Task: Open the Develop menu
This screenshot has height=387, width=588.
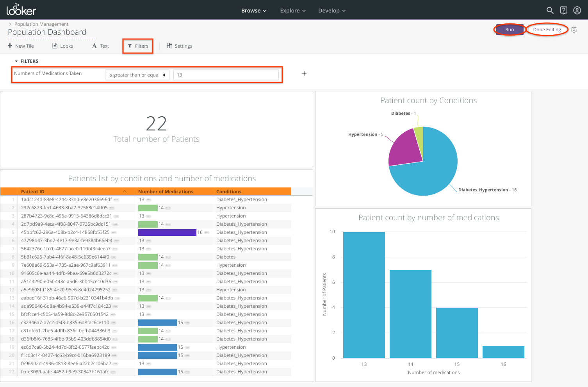Action: (x=331, y=11)
